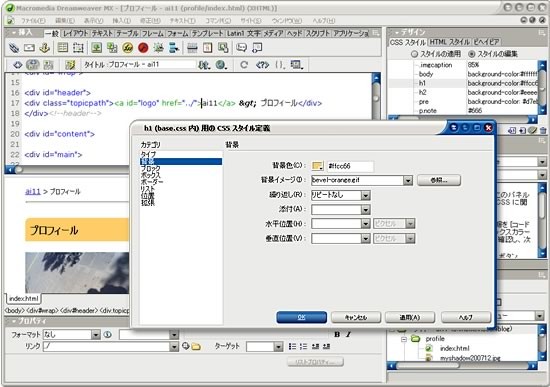Image resolution: width=550 pixels, height=387 pixels.
Task: Open the ヘルプ (Help) menu
Action: click(323, 21)
